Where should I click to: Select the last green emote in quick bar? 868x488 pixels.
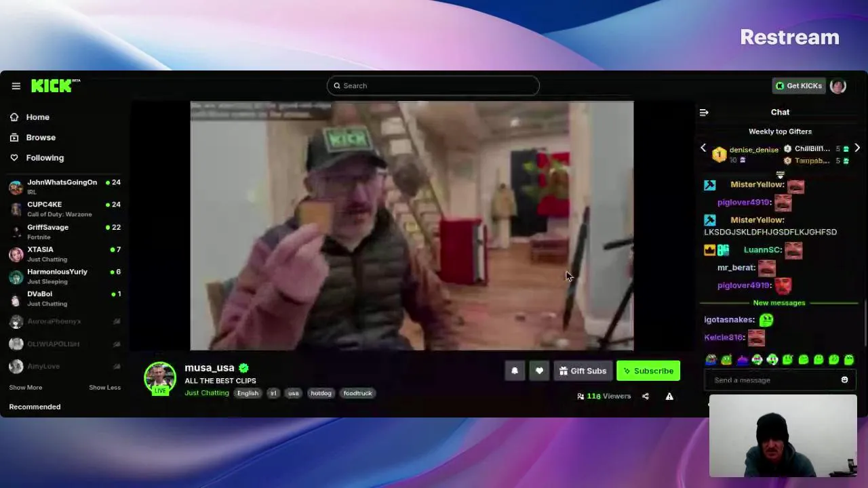click(849, 360)
